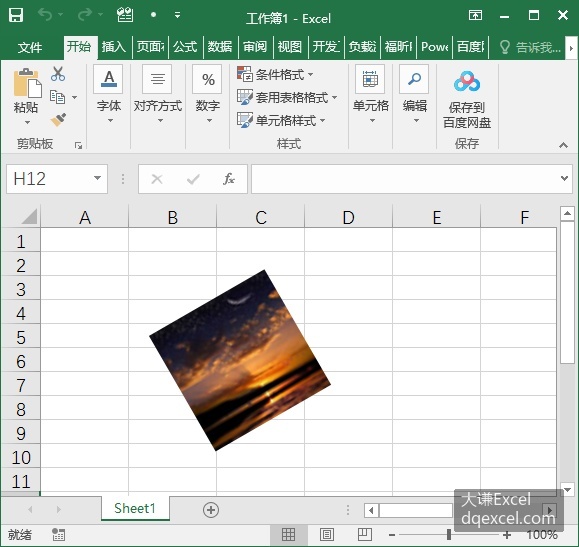Select the Home (开始) tab
The width and height of the screenshot is (579, 547).
click(79, 47)
